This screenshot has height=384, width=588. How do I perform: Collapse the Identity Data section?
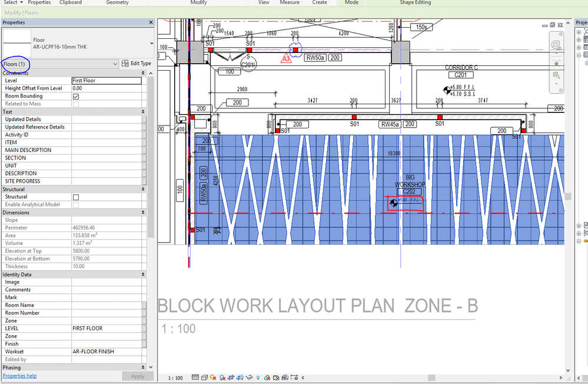point(143,274)
